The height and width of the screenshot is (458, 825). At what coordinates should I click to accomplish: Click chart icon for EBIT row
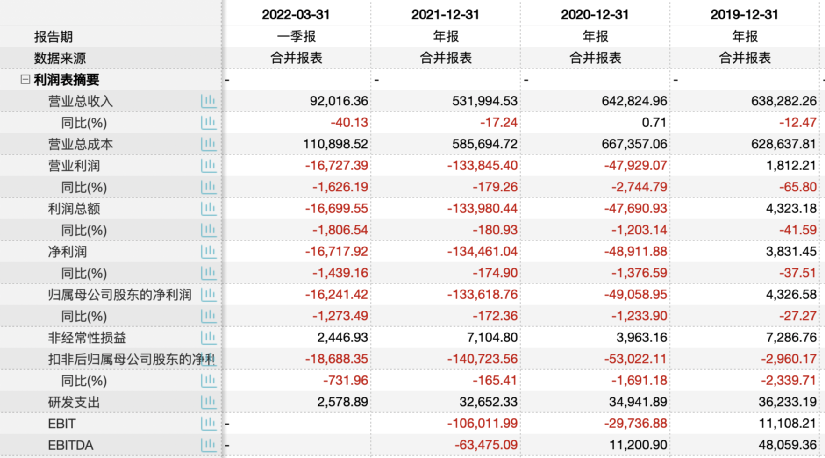pos(209,424)
